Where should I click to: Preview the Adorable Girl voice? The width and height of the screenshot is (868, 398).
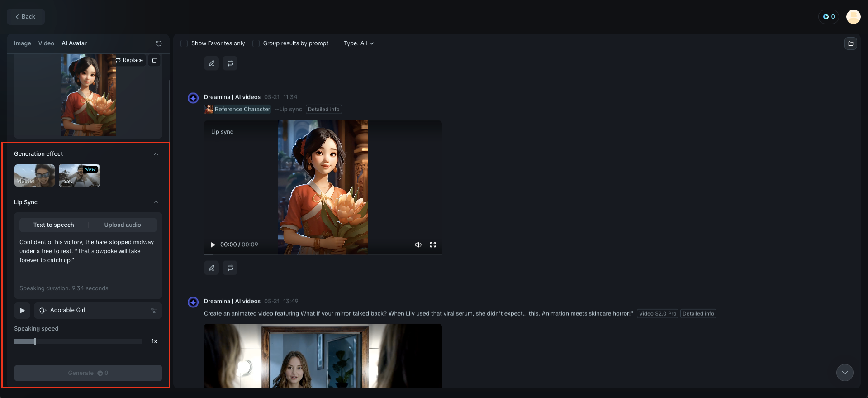click(22, 311)
